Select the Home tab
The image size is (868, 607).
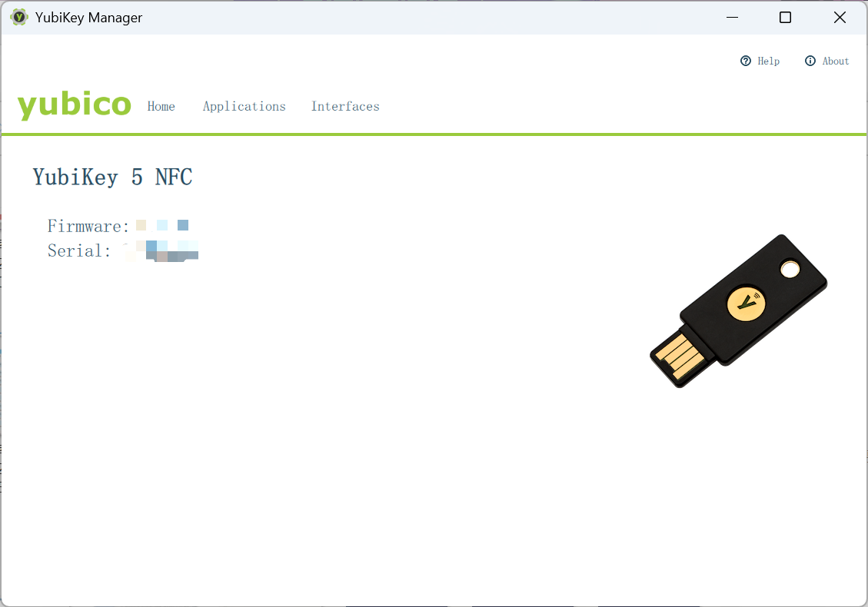161,106
